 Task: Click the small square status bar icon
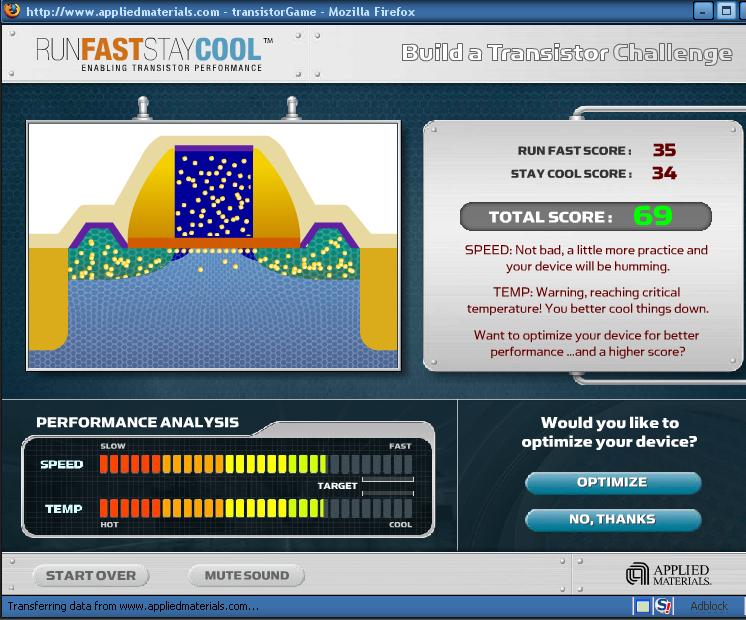point(643,606)
